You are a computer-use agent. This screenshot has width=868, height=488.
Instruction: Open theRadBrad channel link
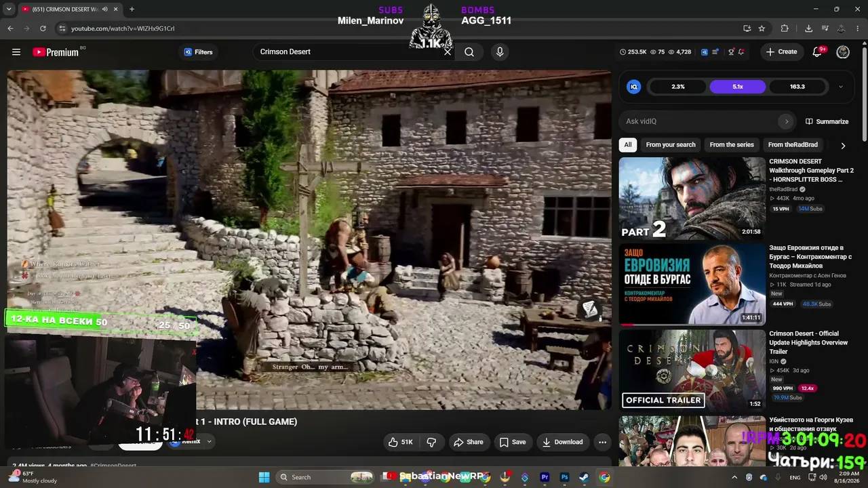point(783,189)
